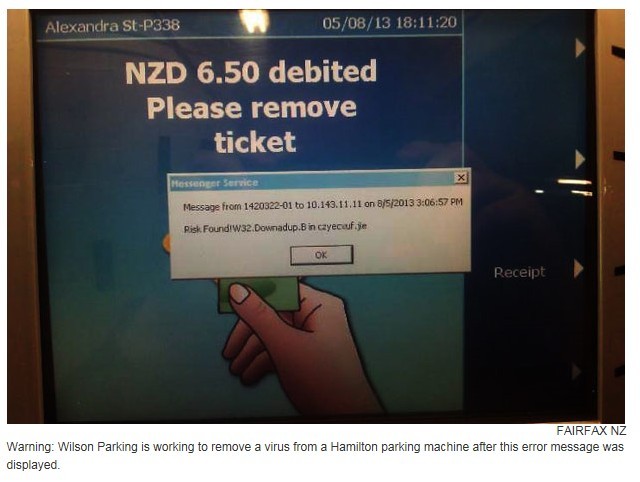Click the 05/08/13 18:11:20 timestamp
The image size is (640, 482).
[389, 22]
